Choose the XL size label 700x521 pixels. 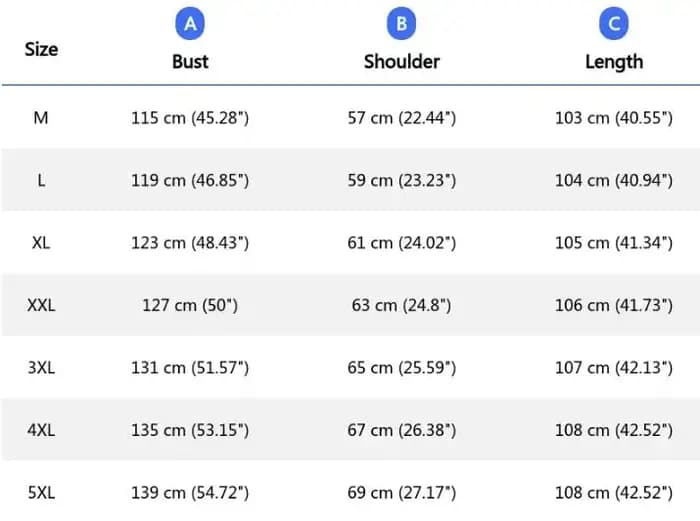[x=41, y=243]
